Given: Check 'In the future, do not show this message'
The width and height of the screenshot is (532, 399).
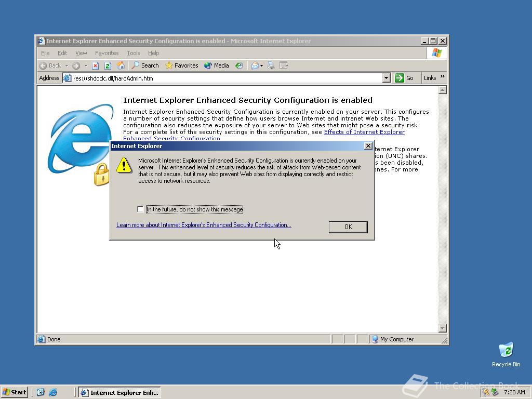Looking at the screenshot, I should tap(140, 209).
